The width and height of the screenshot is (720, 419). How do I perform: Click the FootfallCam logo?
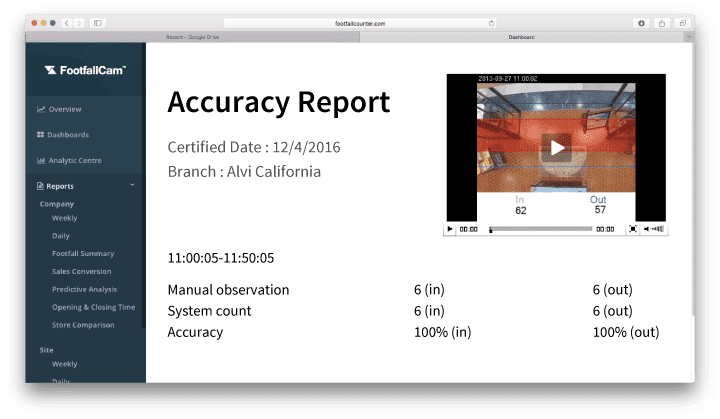click(x=85, y=70)
